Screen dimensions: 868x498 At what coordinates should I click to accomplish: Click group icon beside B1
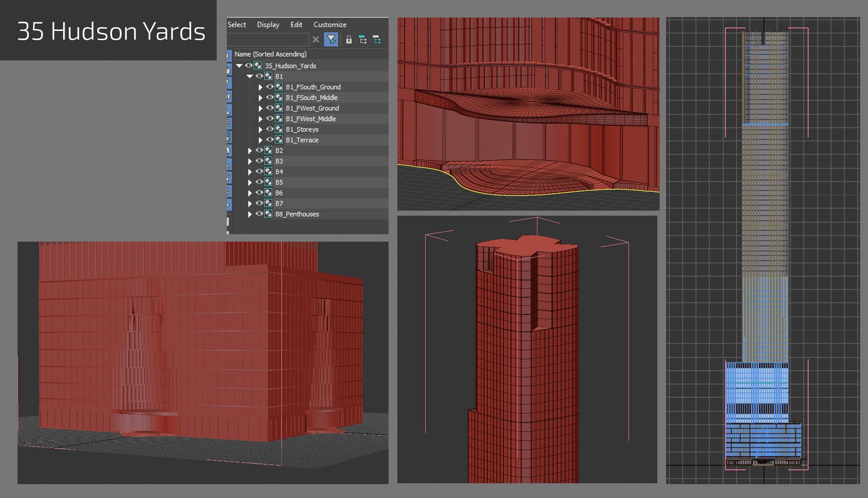(269, 76)
